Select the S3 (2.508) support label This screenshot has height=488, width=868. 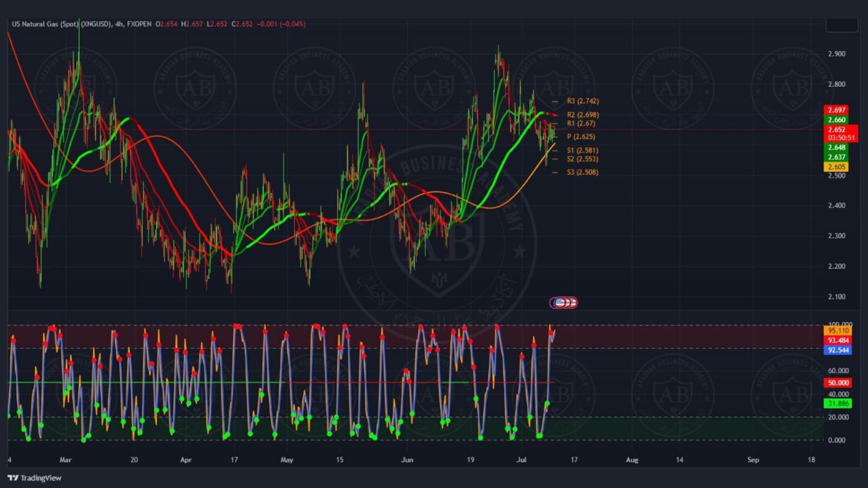(582, 172)
